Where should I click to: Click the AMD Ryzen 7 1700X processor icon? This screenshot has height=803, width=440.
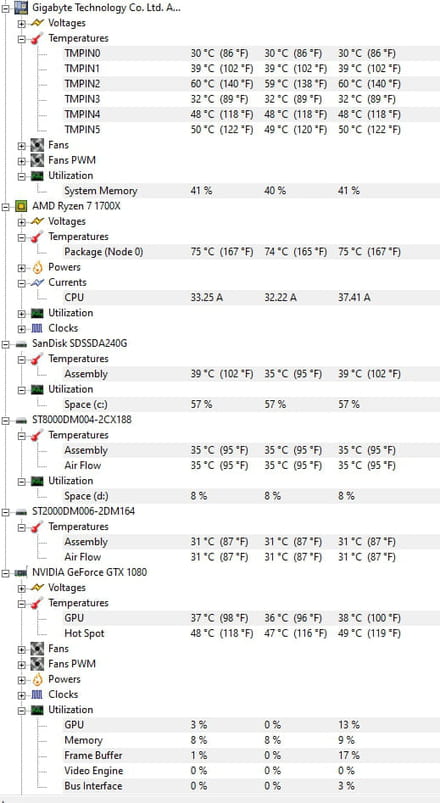[21, 206]
